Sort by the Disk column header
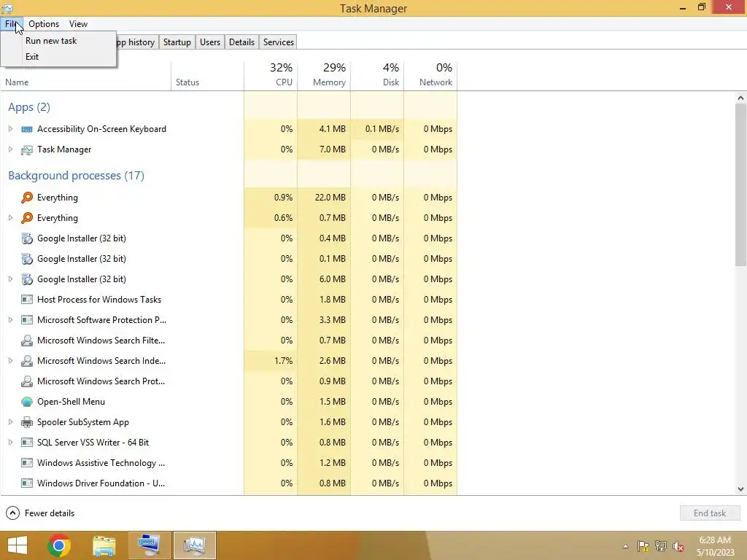This screenshot has width=747, height=560. pos(377,75)
